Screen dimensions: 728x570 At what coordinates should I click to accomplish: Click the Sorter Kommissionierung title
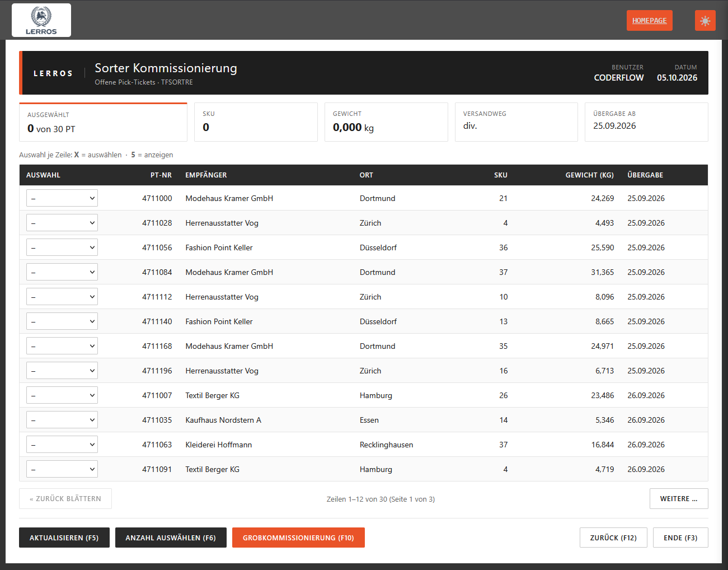click(166, 68)
